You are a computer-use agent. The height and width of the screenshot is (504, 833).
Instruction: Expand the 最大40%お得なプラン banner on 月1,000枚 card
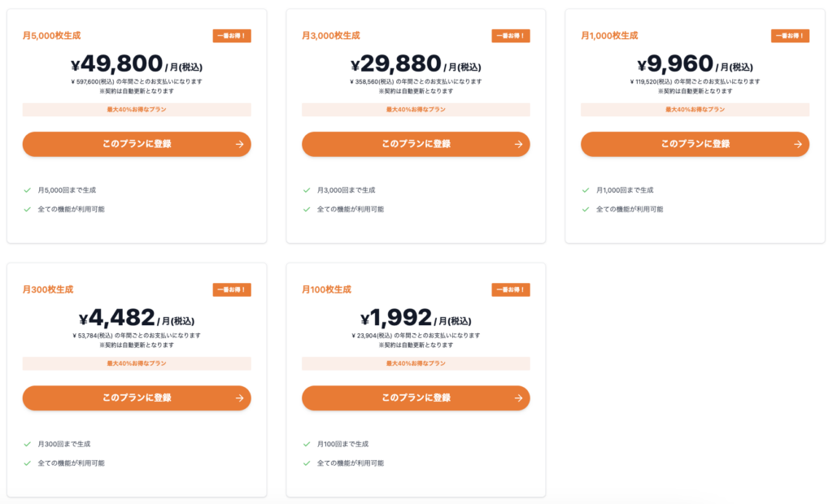696,109
